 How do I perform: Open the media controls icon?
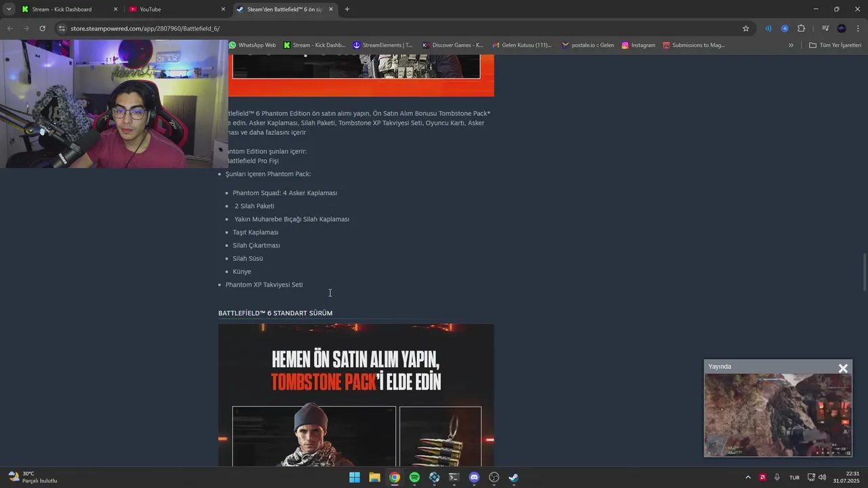click(x=825, y=28)
